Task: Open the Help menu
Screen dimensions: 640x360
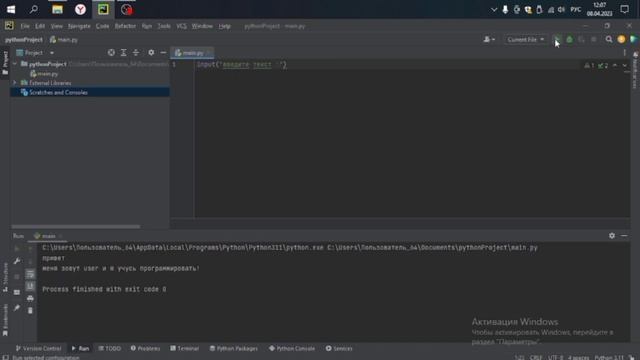Action: click(x=224, y=26)
